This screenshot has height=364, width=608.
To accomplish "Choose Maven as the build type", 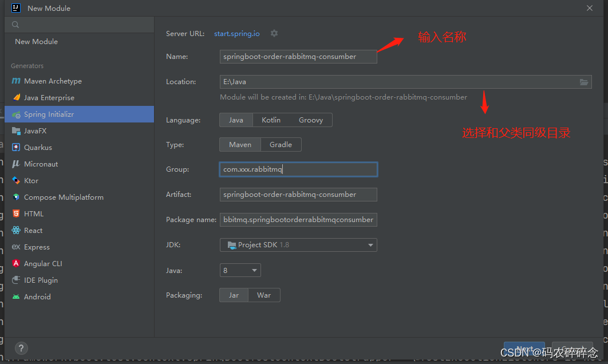I will 240,145.
